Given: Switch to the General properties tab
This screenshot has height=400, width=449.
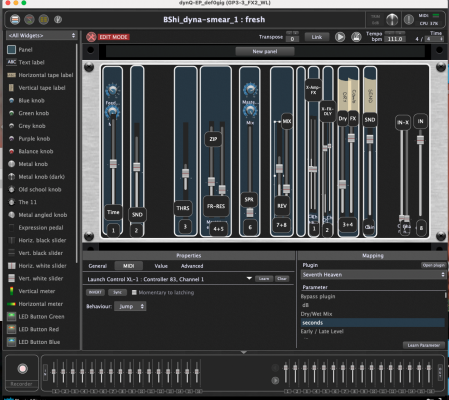Looking at the screenshot, I should (98, 266).
